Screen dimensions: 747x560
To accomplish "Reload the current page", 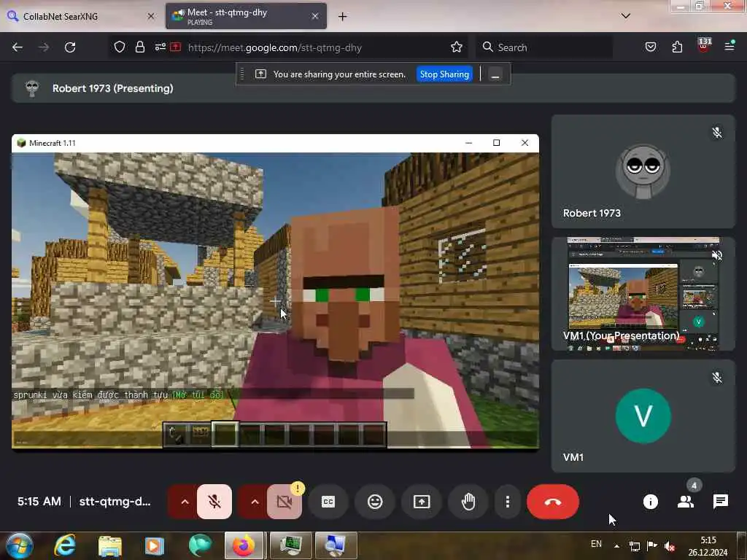I will pyautogui.click(x=70, y=47).
